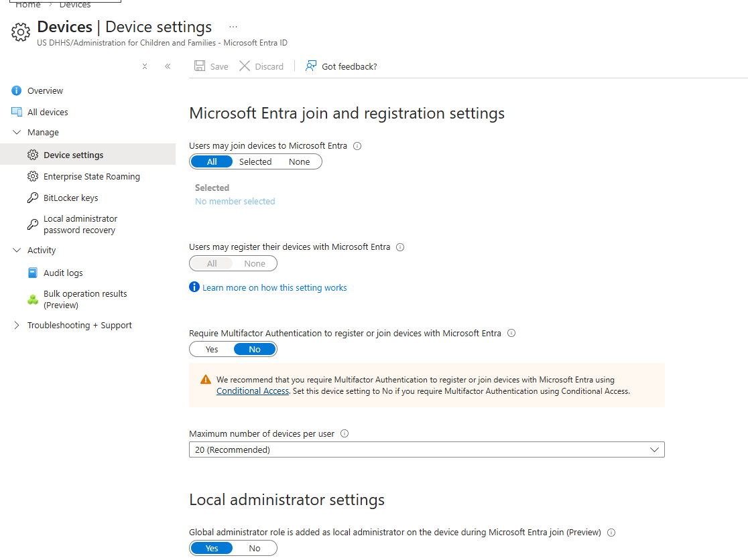Choose No for Global administrator local admin
748x560 pixels.
[x=255, y=548]
